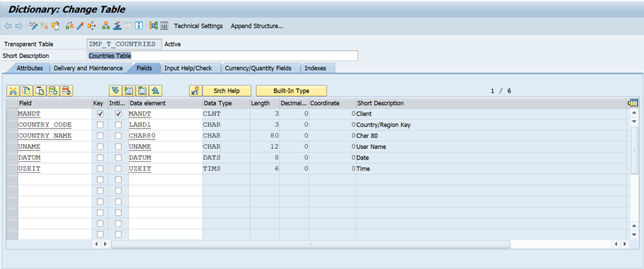
Task: Click the Data Type column header
Action: click(226, 103)
